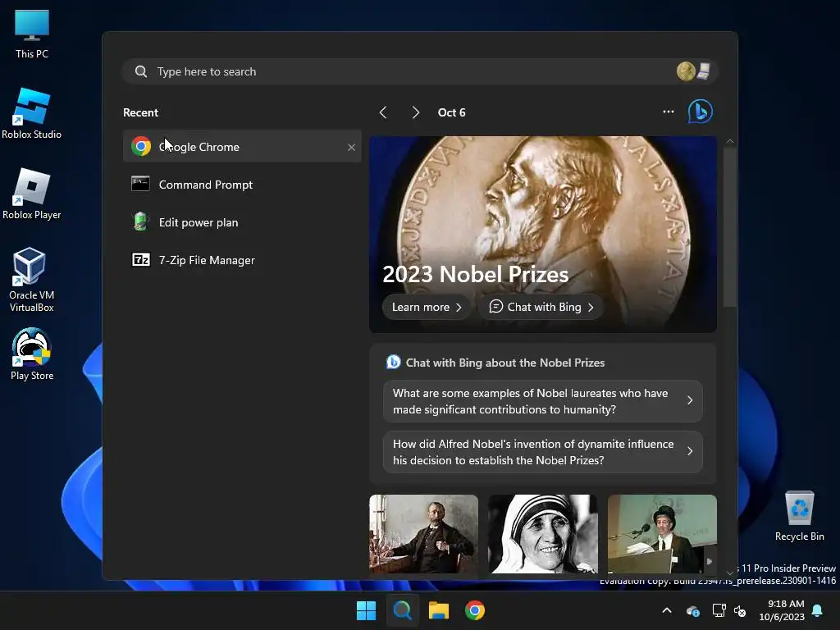This screenshot has height=630, width=840.
Task: Open the 2023 Nobel Prizes medal image
Action: [x=543, y=214]
